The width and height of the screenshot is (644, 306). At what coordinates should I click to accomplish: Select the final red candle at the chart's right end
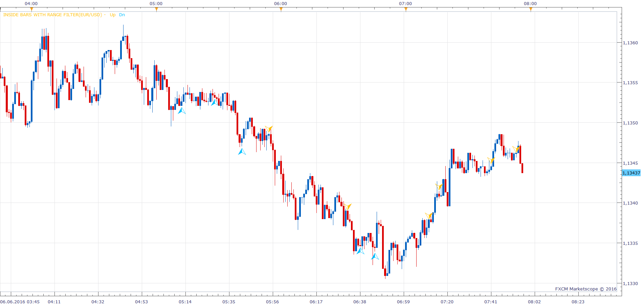coord(523,168)
